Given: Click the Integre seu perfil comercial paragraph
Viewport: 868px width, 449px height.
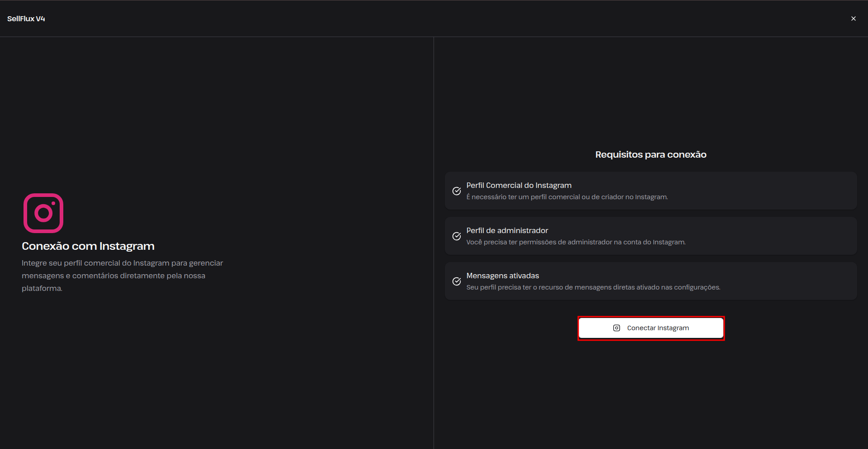Looking at the screenshot, I should point(123,276).
